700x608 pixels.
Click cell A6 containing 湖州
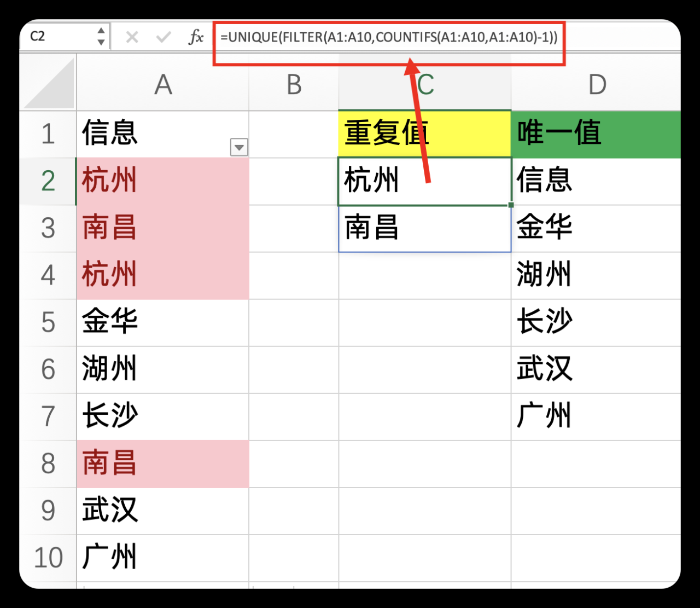(163, 369)
